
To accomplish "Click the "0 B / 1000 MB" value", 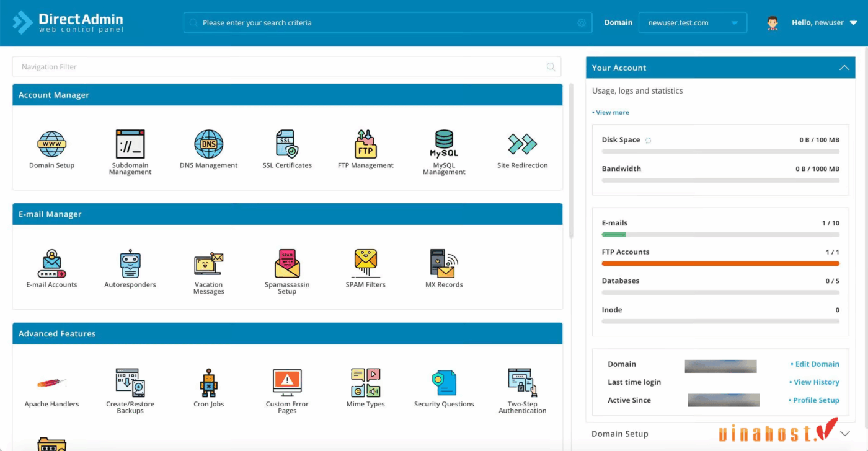I will tap(817, 169).
